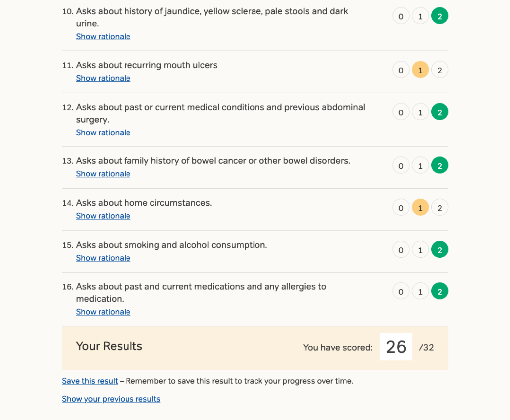The width and height of the screenshot is (510, 420).
Task: Expand rationale for family history question
Action: coord(103,174)
